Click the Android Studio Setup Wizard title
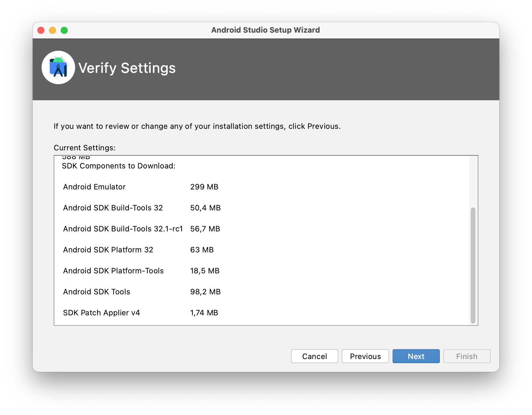The width and height of the screenshot is (532, 415). click(x=265, y=30)
